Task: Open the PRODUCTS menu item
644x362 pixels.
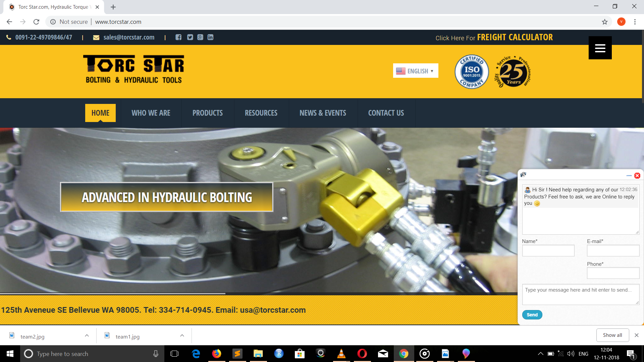Action: (x=207, y=113)
